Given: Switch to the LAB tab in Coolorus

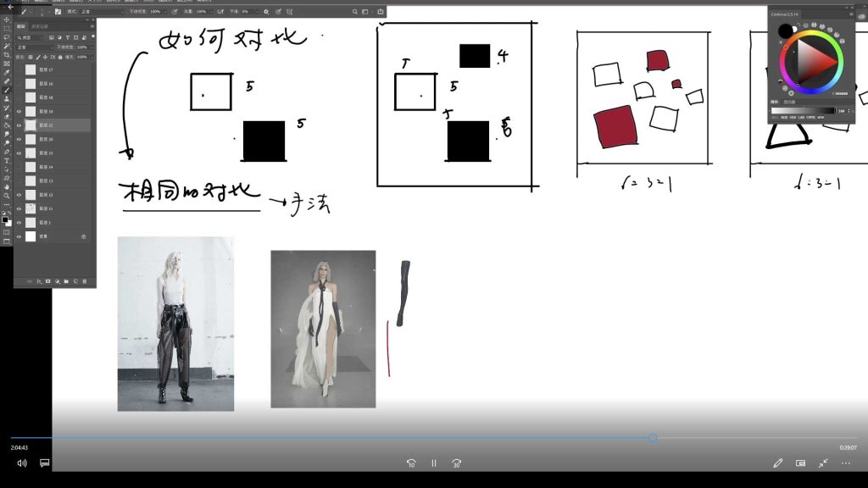Looking at the screenshot, I should click(x=801, y=117).
